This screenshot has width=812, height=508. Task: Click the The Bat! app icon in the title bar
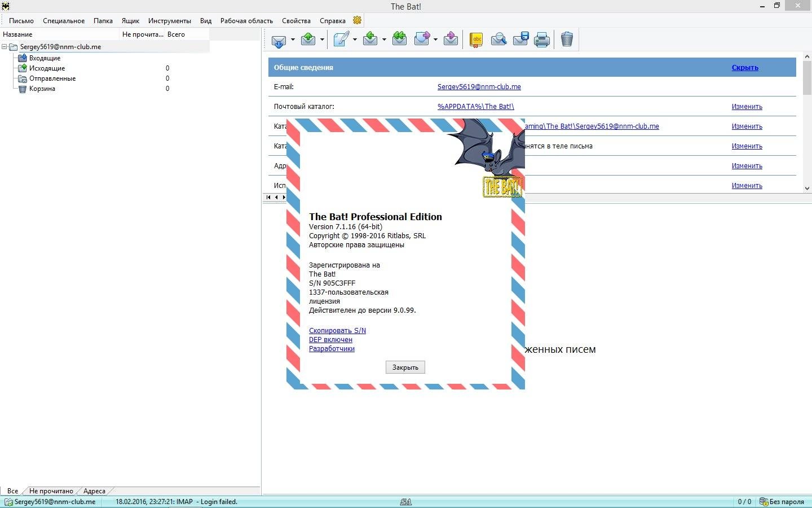coord(6,6)
